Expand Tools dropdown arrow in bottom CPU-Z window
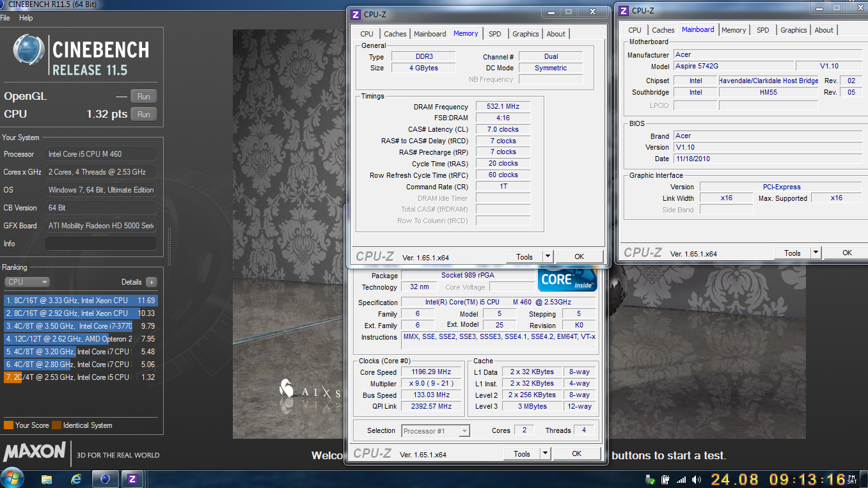This screenshot has height=488, width=868. pos(545,454)
